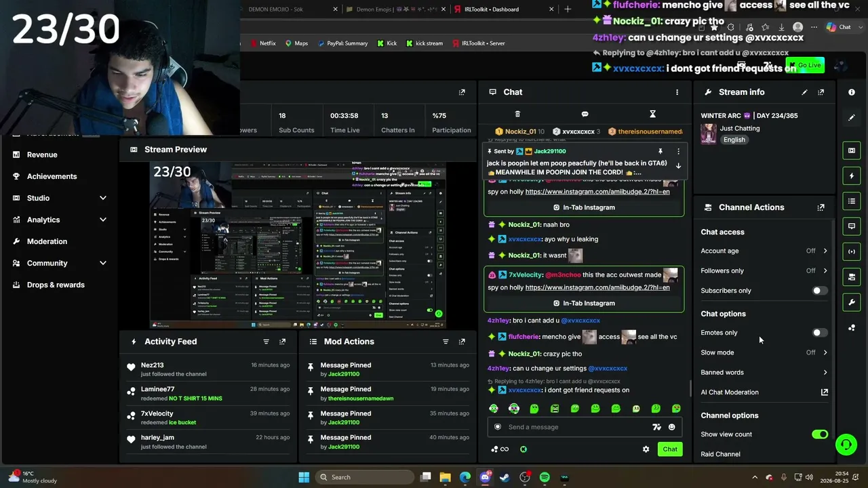Open pinned message three-dot options
Viewport: 868px width, 488px height.
click(x=678, y=151)
